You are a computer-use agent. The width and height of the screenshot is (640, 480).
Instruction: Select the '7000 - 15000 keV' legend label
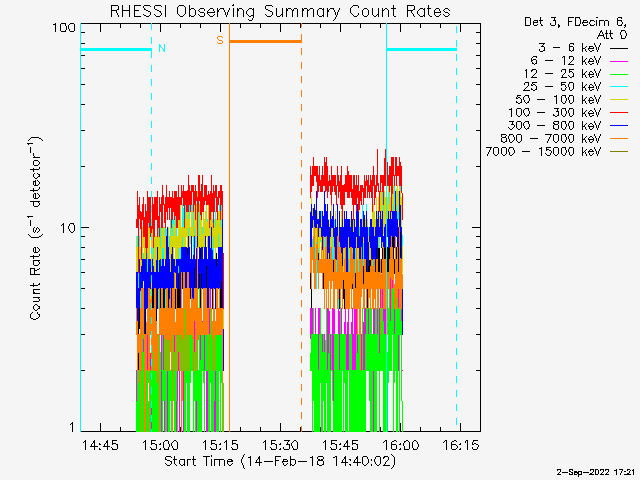tap(543, 152)
